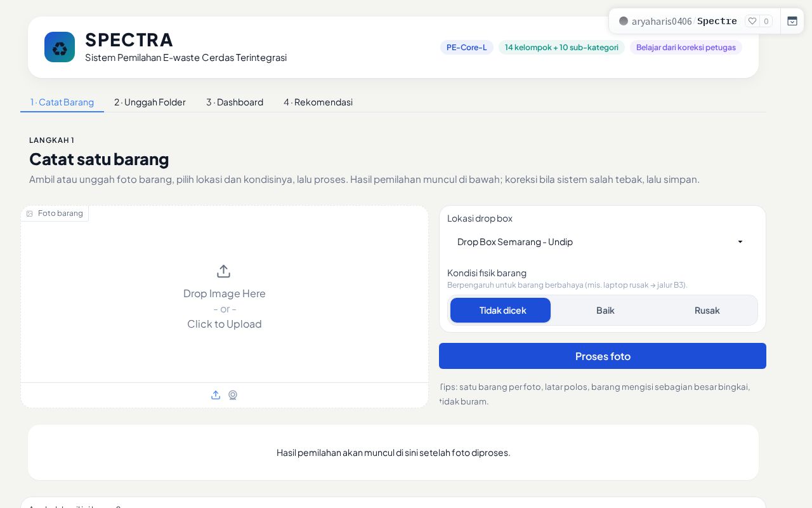Click the upload arrow in drop area
Screen dimensions: 812x508
coord(223,271)
